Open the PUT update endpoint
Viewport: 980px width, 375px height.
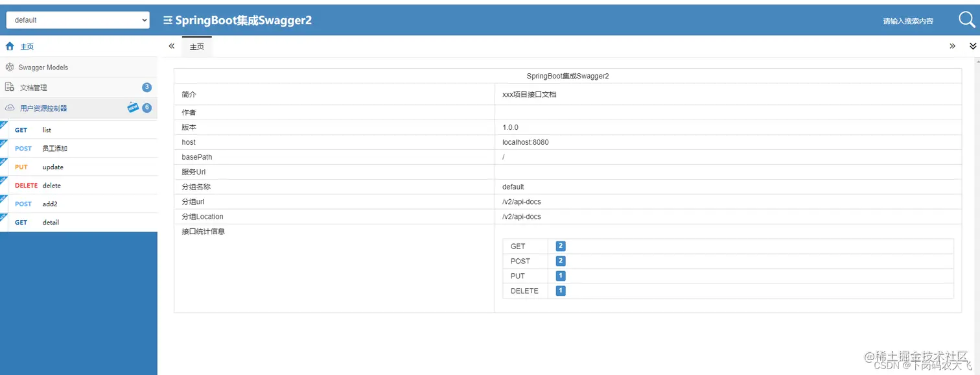(78, 167)
